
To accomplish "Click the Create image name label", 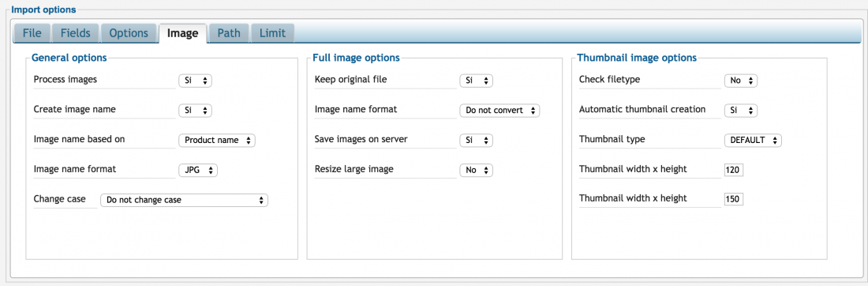I will pos(75,109).
